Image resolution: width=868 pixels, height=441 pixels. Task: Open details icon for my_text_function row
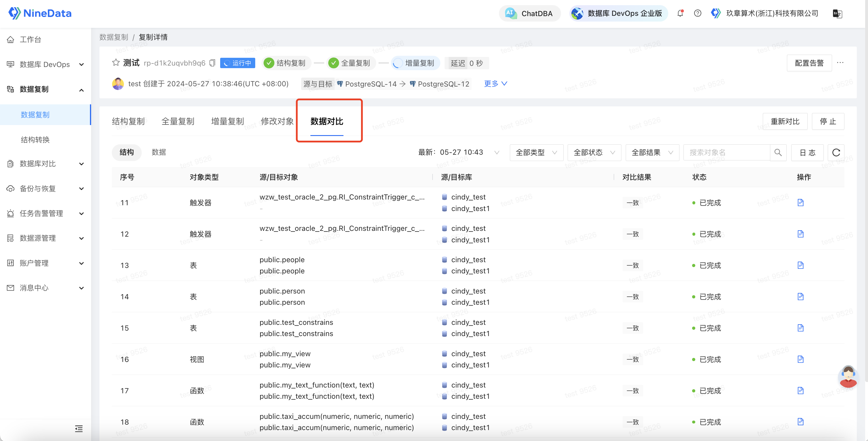(x=800, y=391)
